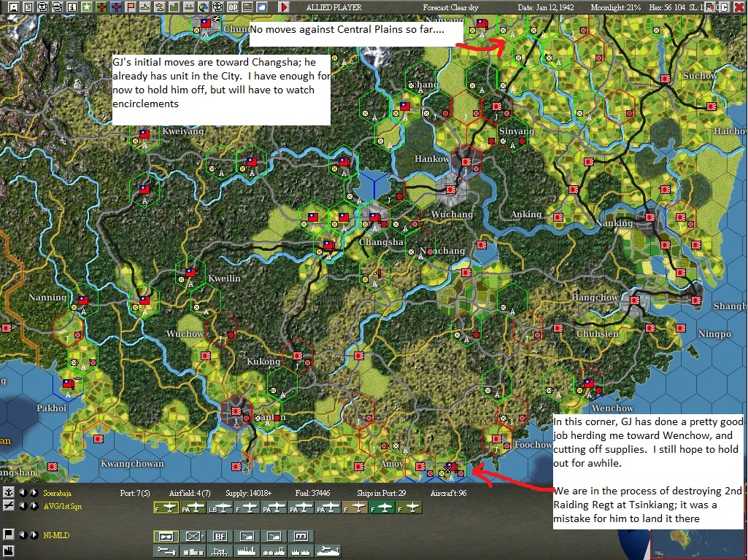Click the NI-MLD unit name

coord(56,535)
